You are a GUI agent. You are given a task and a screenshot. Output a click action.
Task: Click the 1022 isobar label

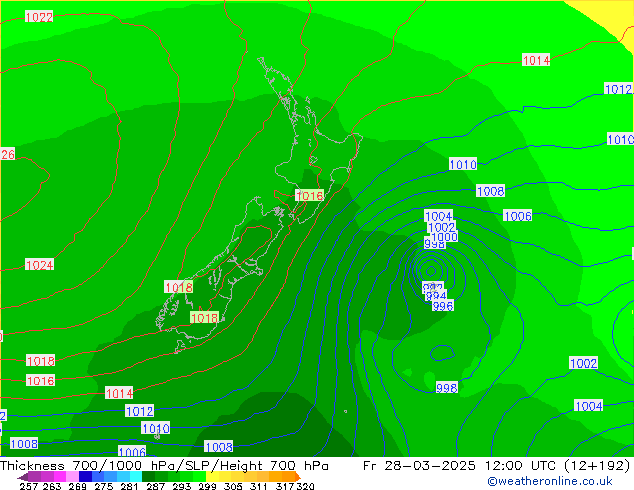[x=39, y=17]
